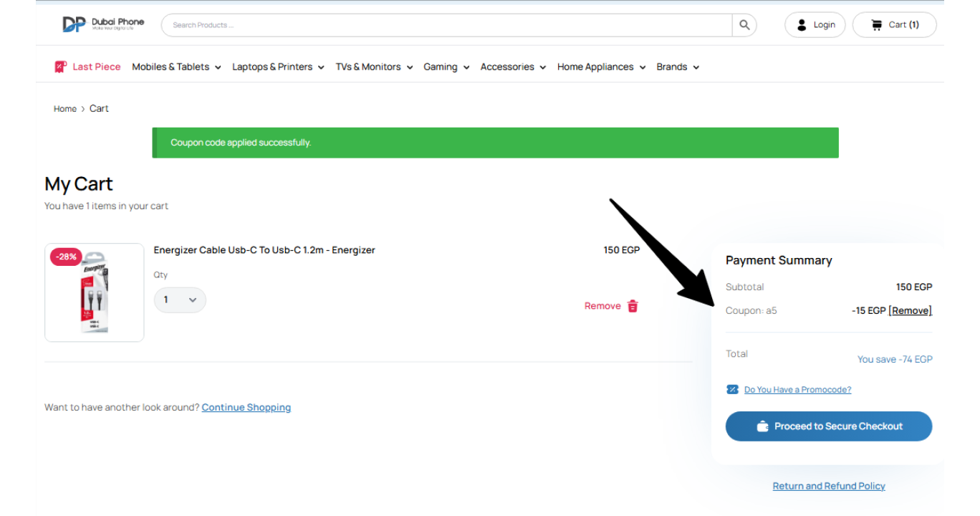Expand TVs & Monitors menu
The image size is (980, 516).
click(x=374, y=67)
